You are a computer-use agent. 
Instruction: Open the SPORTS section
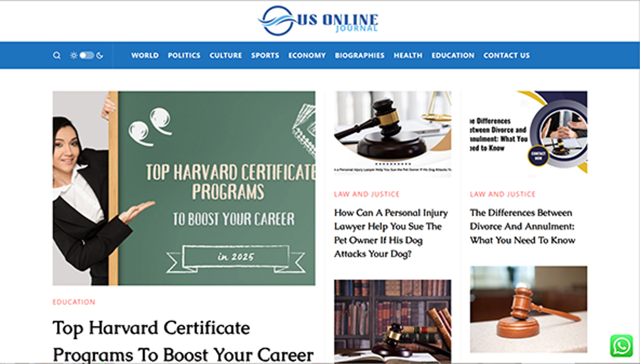click(x=265, y=55)
